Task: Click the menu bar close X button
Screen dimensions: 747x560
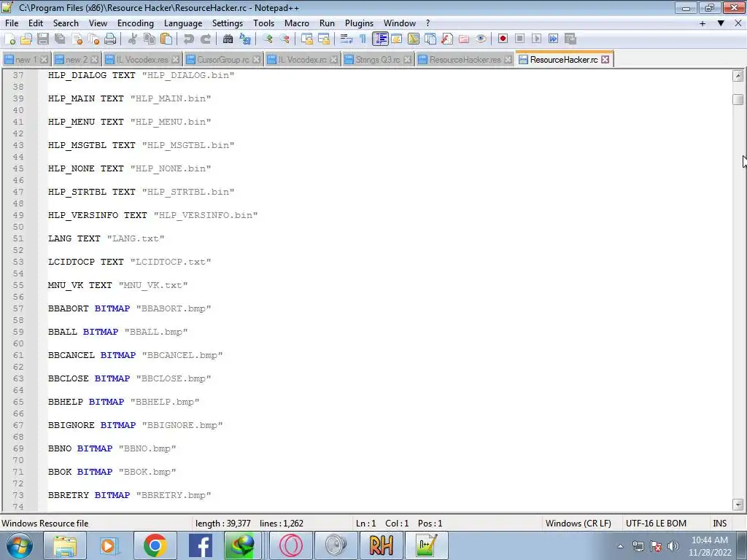Action: click(x=738, y=23)
